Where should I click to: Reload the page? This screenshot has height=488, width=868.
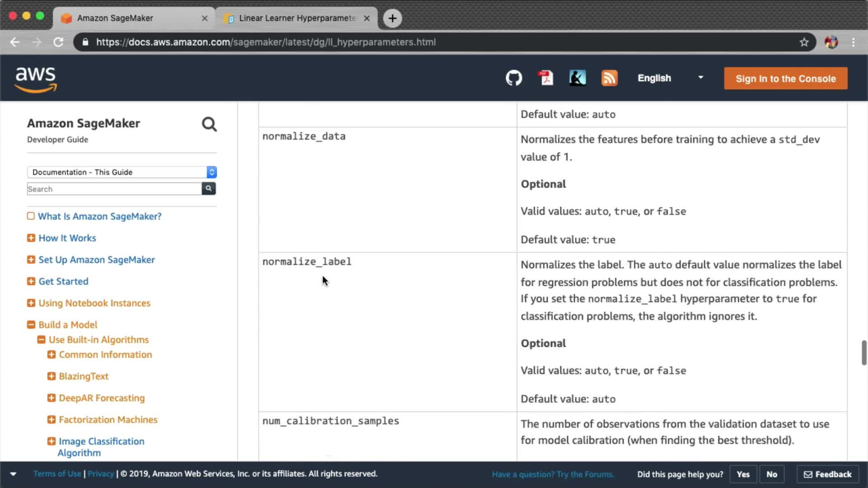pos(58,42)
